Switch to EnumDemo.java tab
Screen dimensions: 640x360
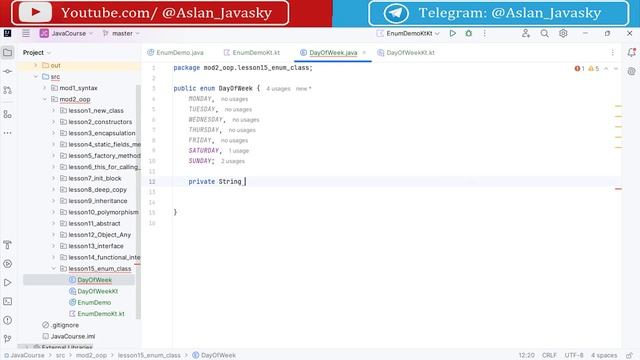click(x=176, y=53)
